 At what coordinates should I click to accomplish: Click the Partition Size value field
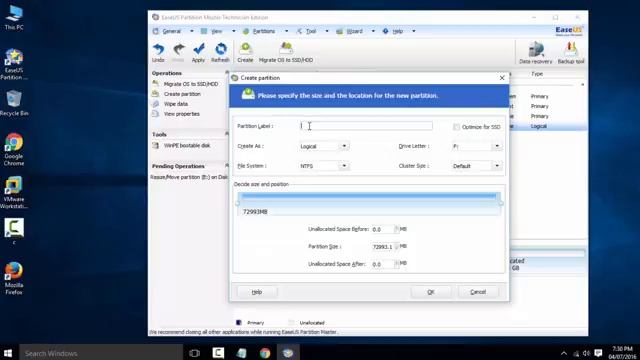(x=382, y=247)
